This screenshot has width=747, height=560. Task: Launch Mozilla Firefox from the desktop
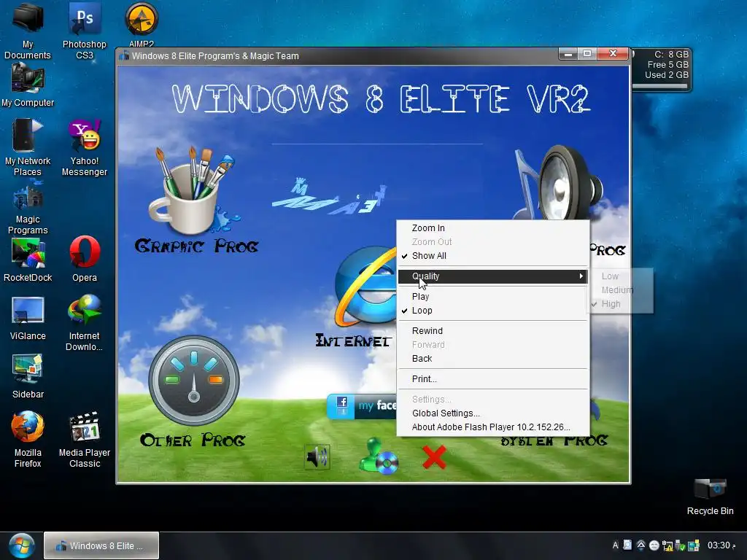click(28, 439)
